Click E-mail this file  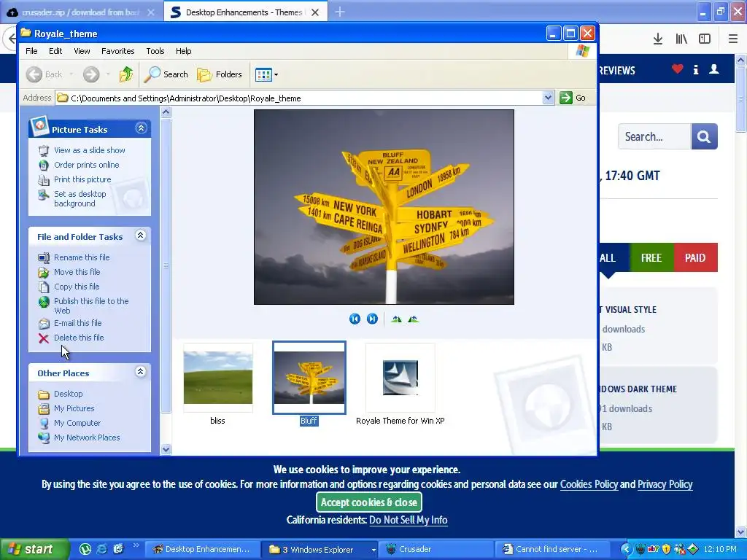tap(77, 323)
